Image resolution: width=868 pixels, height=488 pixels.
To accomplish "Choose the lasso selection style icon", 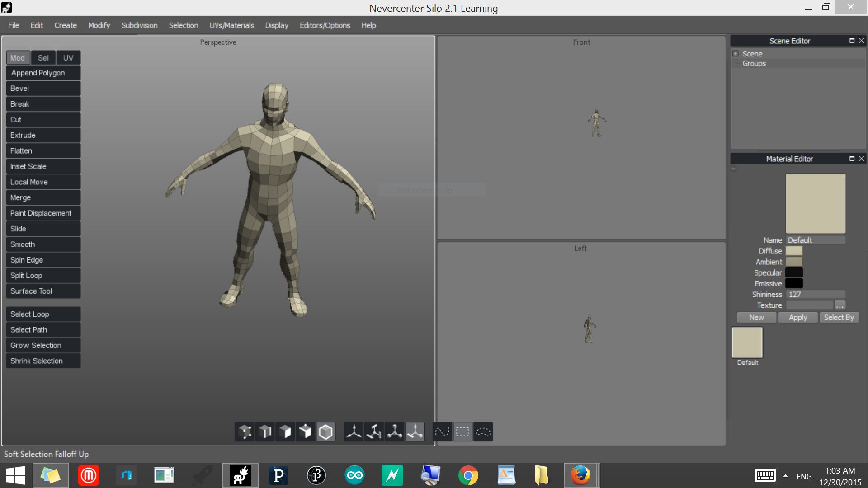I will (483, 432).
